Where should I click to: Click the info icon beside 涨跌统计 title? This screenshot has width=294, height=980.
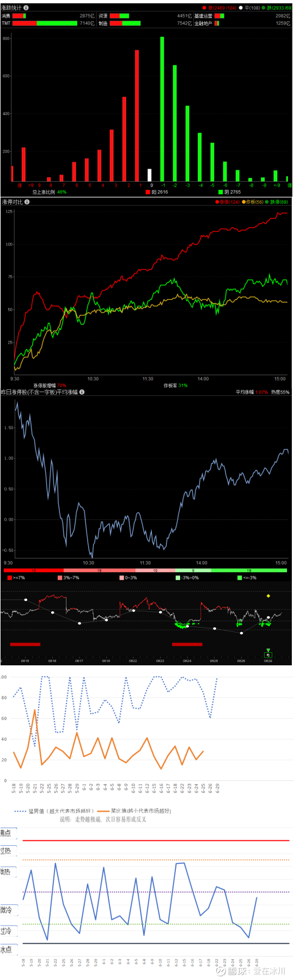point(26,8)
